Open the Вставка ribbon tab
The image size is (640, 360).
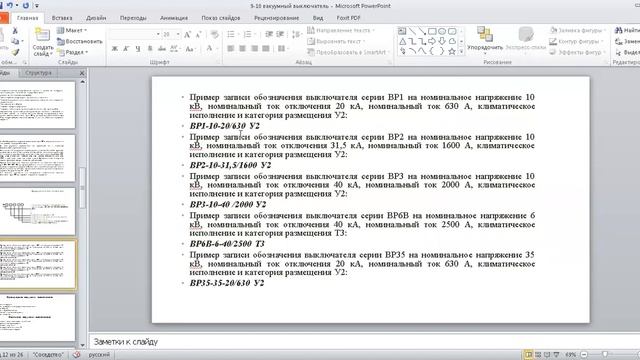coord(62,18)
